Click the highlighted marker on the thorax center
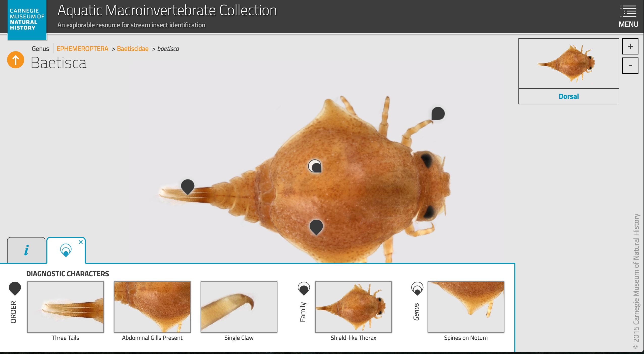This screenshot has width=644, height=354. 315,166
